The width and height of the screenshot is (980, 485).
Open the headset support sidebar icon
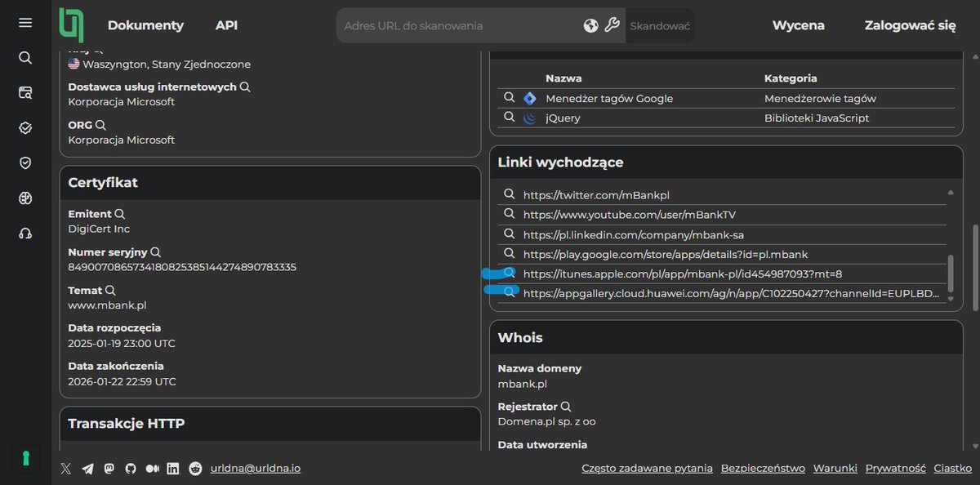[x=25, y=234]
